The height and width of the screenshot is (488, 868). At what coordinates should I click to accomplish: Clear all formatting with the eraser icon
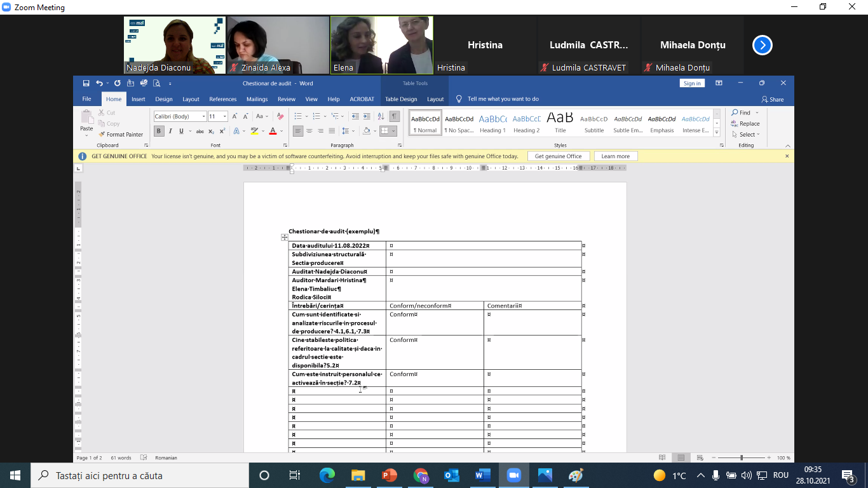(279, 116)
